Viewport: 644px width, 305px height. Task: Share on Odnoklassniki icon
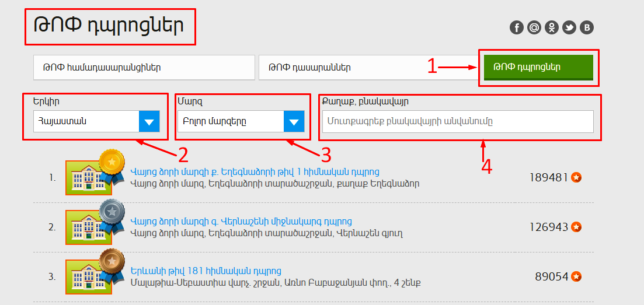552,27
